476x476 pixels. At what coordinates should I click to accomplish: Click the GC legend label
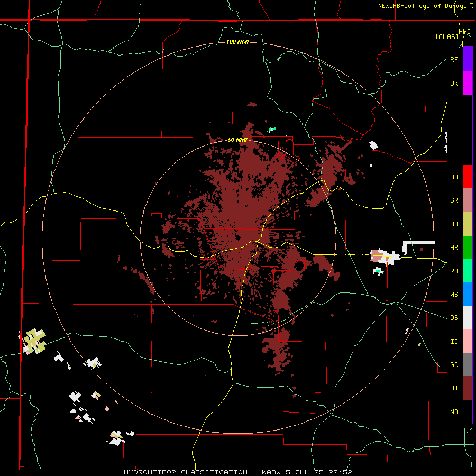point(454,365)
